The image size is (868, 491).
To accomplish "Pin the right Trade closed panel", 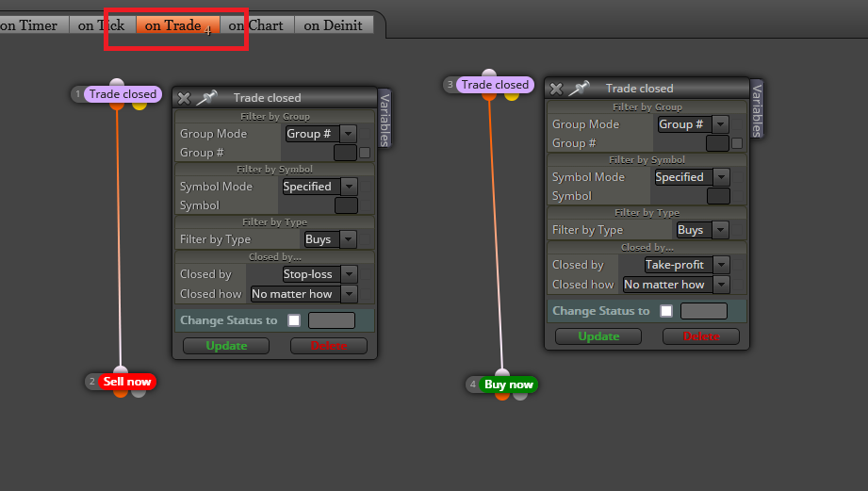I will 579,88.
